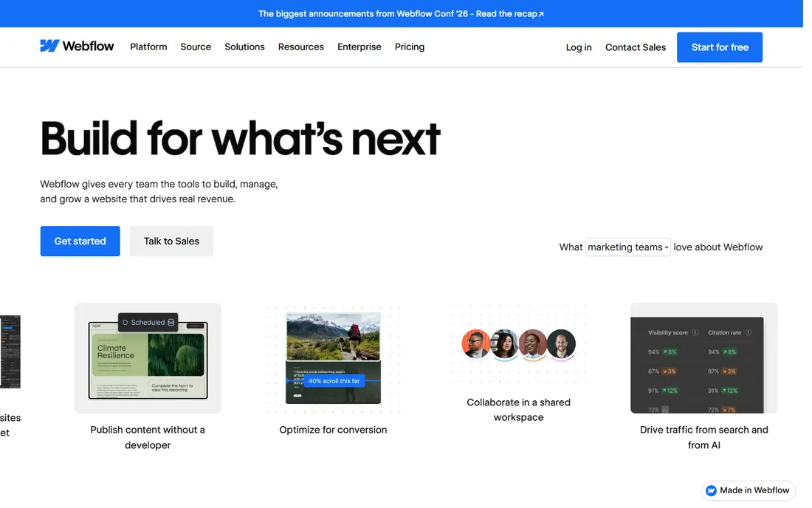812x508 pixels.
Task: Click the Log in link
Action: pos(579,47)
